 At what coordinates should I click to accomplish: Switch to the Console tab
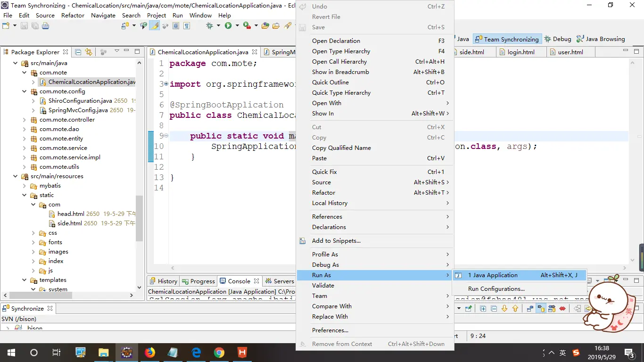point(239,281)
